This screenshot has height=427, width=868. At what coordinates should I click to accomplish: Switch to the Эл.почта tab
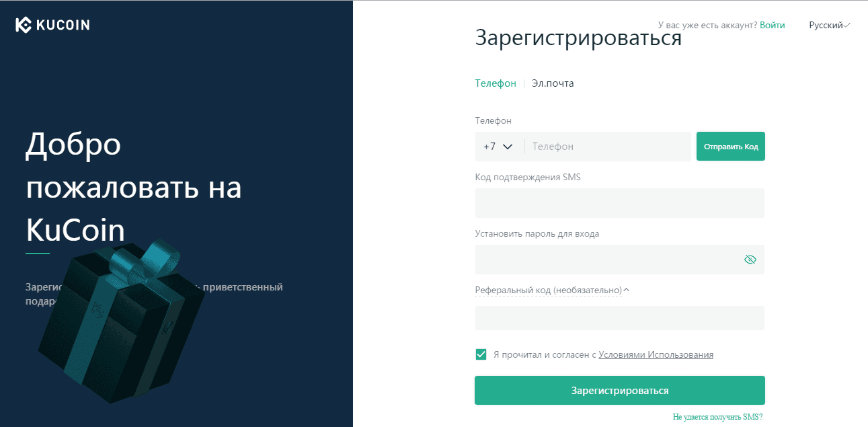click(553, 83)
